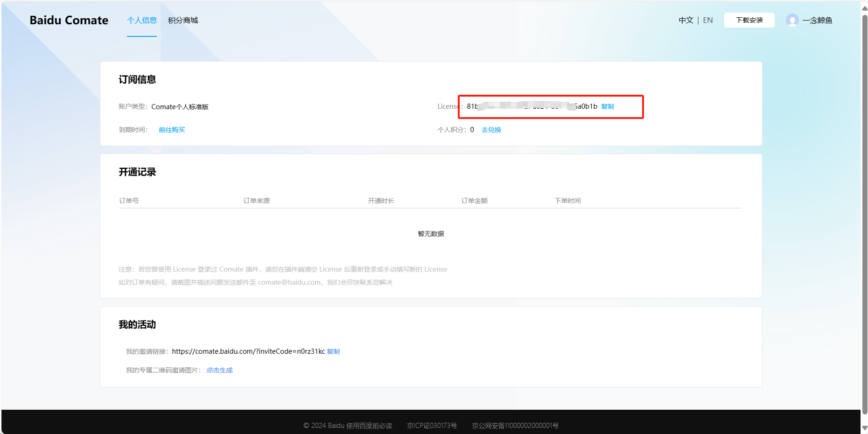Image resolution: width=868 pixels, height=434 pixels.
Task: Click 前往购买 link
Action: [172, 130]
